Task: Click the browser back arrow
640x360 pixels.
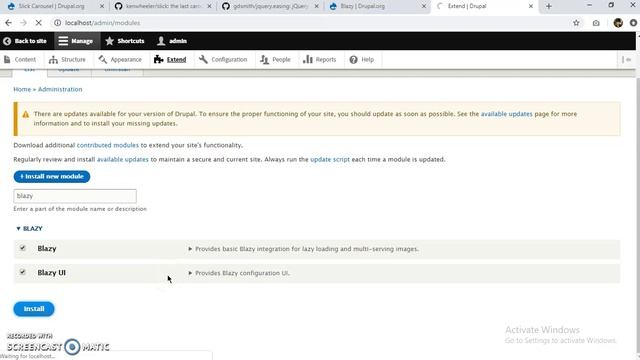Action: pos(9,23)
